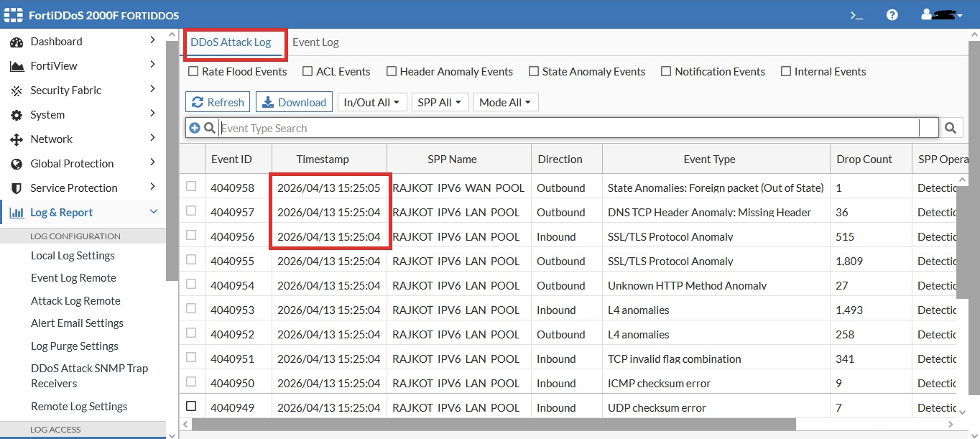The height and width of the screenshot is (439, 980).
Task: Check the row for event 4040958
Action: tap(191, 187)
